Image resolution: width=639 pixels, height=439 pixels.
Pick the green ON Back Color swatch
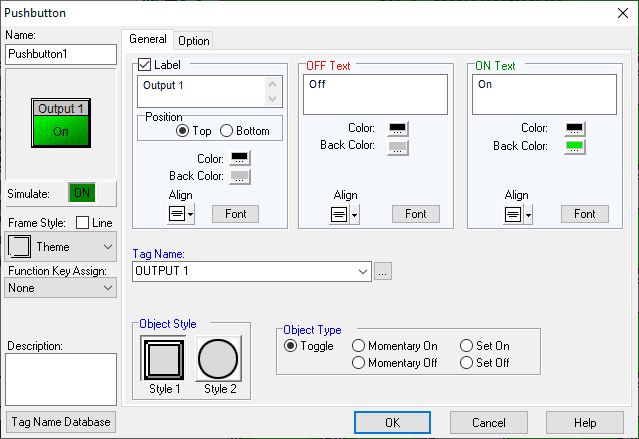click(575, 146)
